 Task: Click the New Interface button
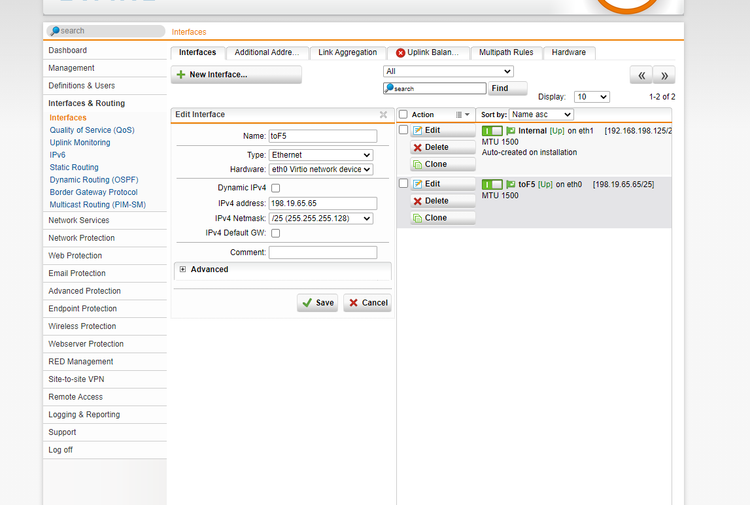click(x=236, y=75)
